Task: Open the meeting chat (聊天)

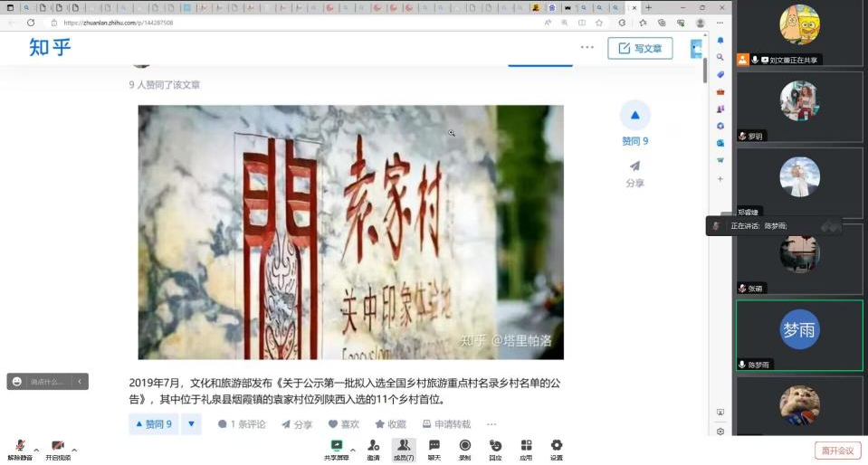Action: (x=434, y=448)
